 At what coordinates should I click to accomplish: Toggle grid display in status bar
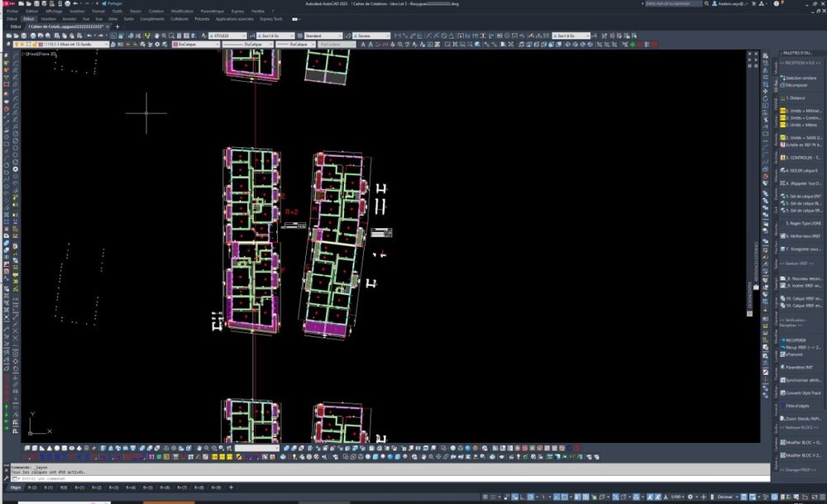pos(485,497)
